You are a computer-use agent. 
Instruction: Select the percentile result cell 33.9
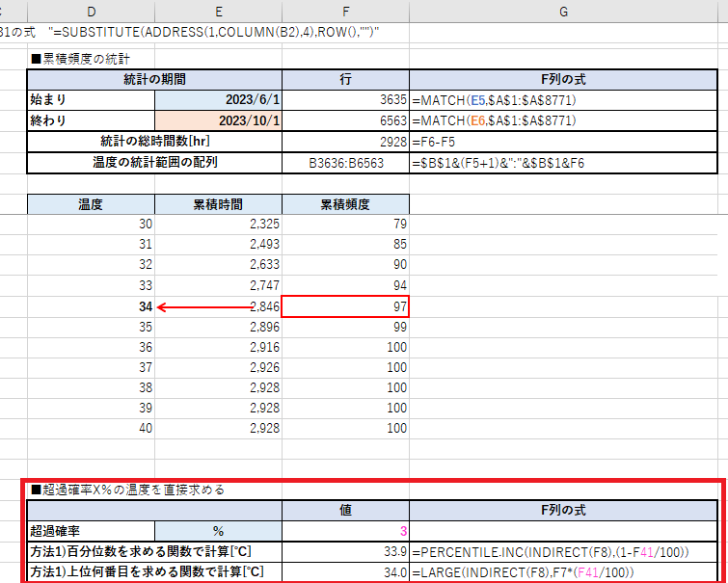(x=345, y=552)
